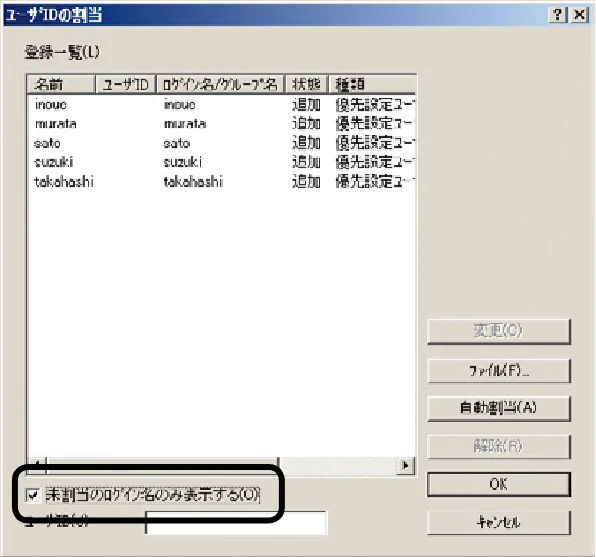This screenshot has width=596, height=557.
Task: Sort by the 名前 column header
Action: tap(61, 84)
